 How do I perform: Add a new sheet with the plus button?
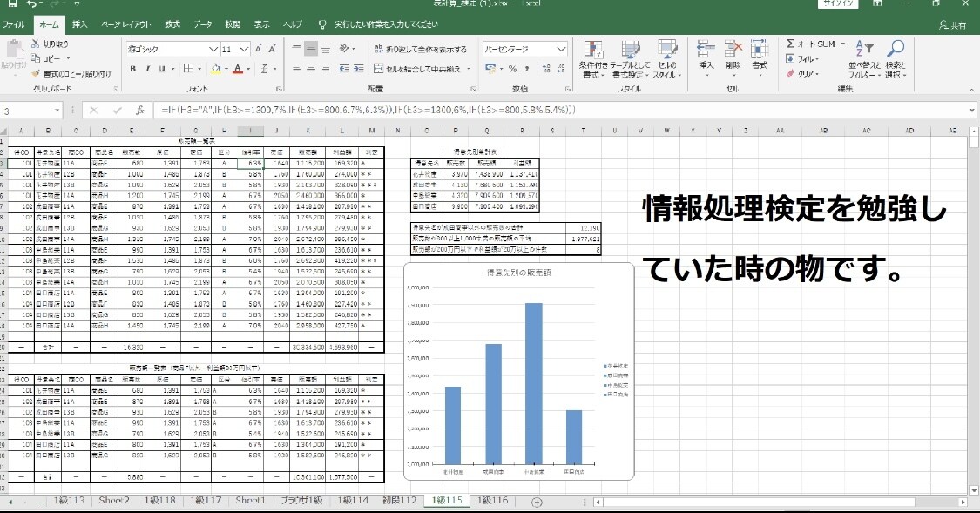coord(537,502)
